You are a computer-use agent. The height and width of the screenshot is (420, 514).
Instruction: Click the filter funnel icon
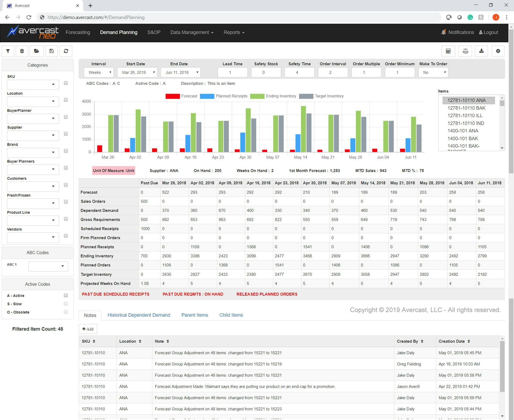pos(8,51)
